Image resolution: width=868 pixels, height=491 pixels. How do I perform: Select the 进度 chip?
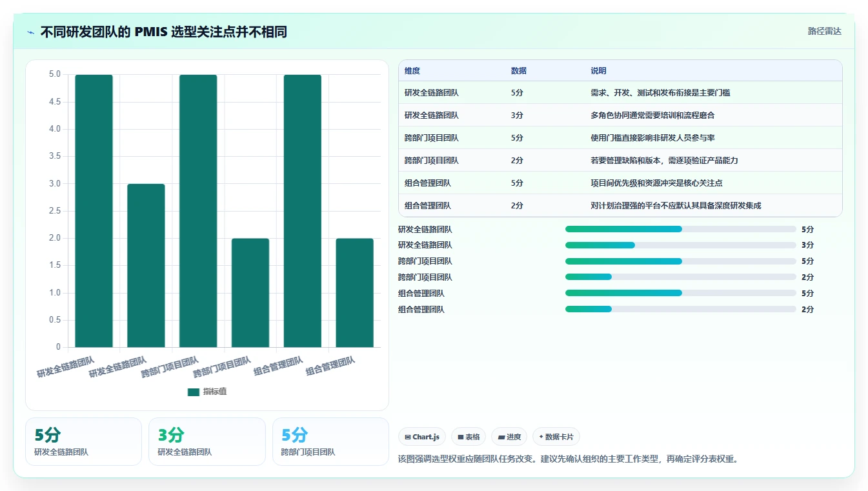(x=509, y=437)
